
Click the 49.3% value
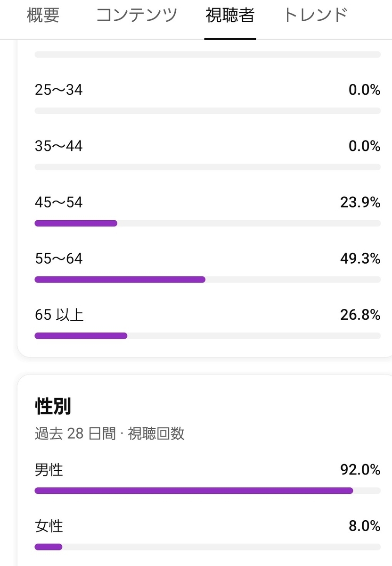tap(360, 258)
